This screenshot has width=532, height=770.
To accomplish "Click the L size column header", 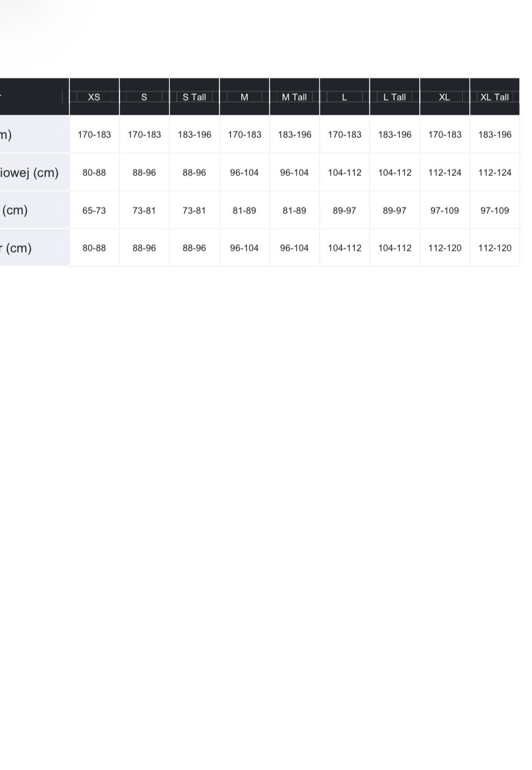I will 344,97.
